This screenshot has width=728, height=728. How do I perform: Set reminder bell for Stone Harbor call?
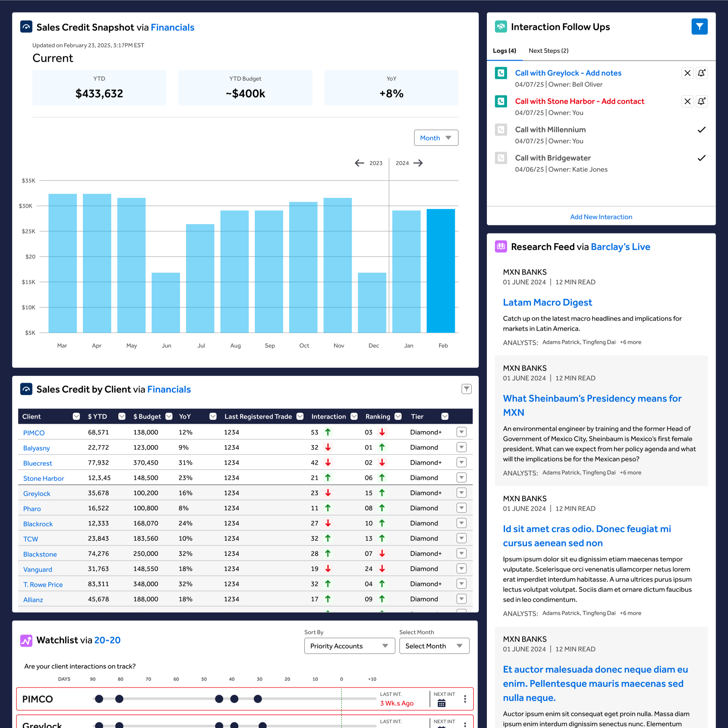701,101
